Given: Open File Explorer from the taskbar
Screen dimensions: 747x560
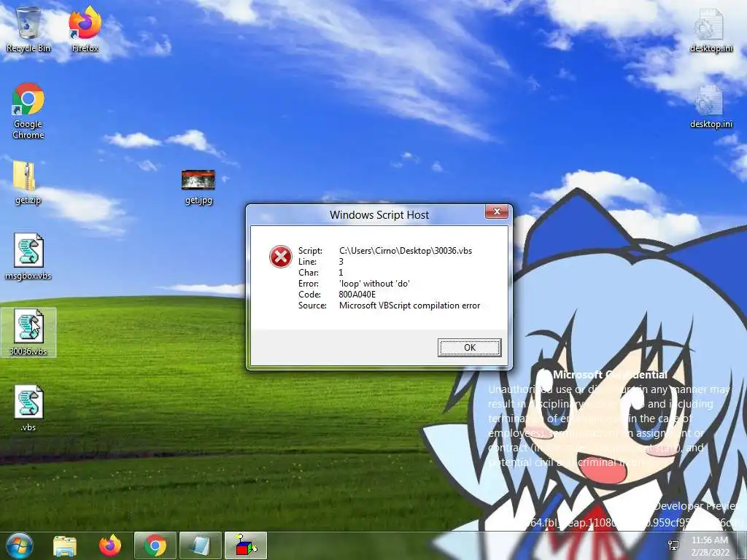Looking at the screenshot, I should 65,546.
